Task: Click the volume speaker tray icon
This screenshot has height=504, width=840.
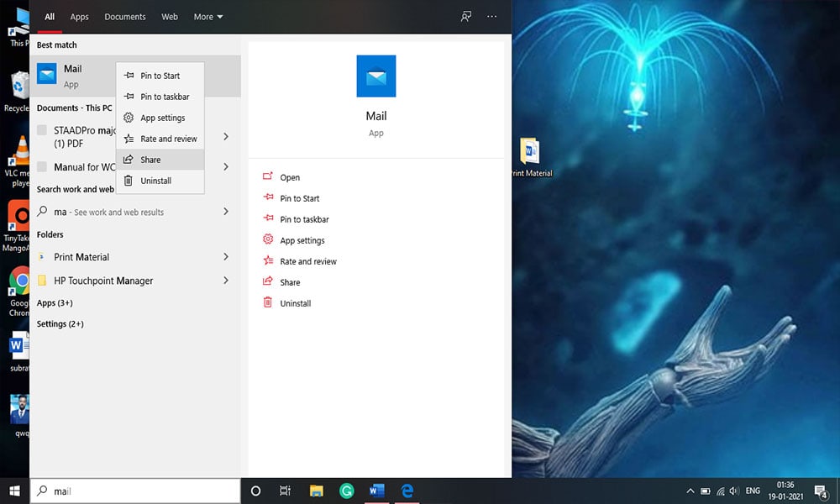Action: 734,491
